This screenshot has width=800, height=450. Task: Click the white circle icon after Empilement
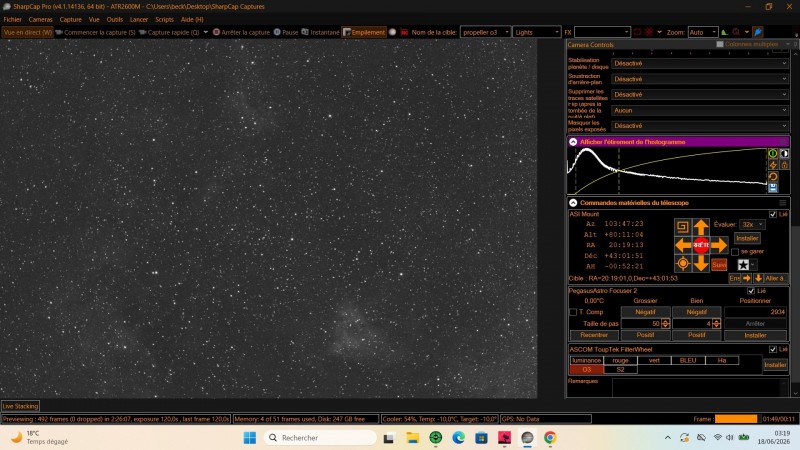point(392,32)
